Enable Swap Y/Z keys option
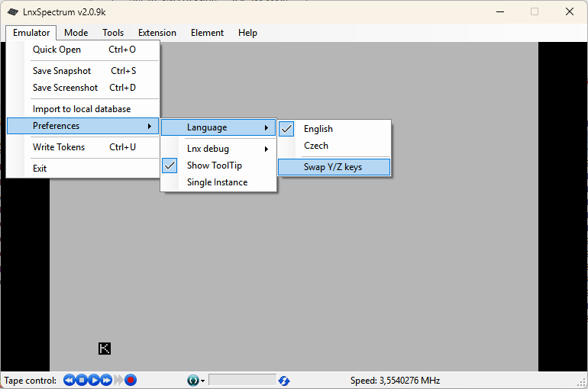Viewport: 588px width, 389px height. tap(334, 167)
